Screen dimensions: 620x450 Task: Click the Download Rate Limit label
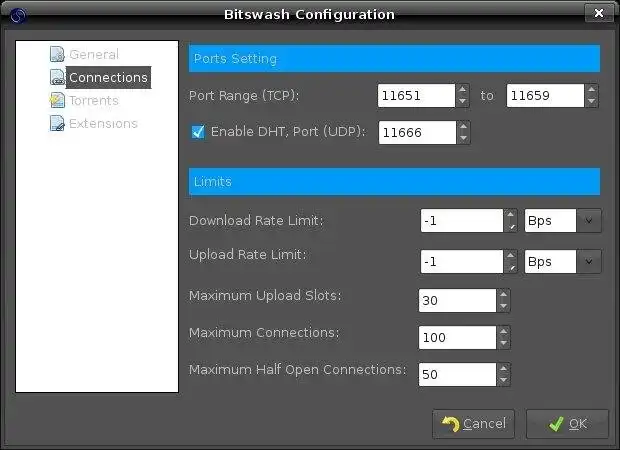[256, 221]
